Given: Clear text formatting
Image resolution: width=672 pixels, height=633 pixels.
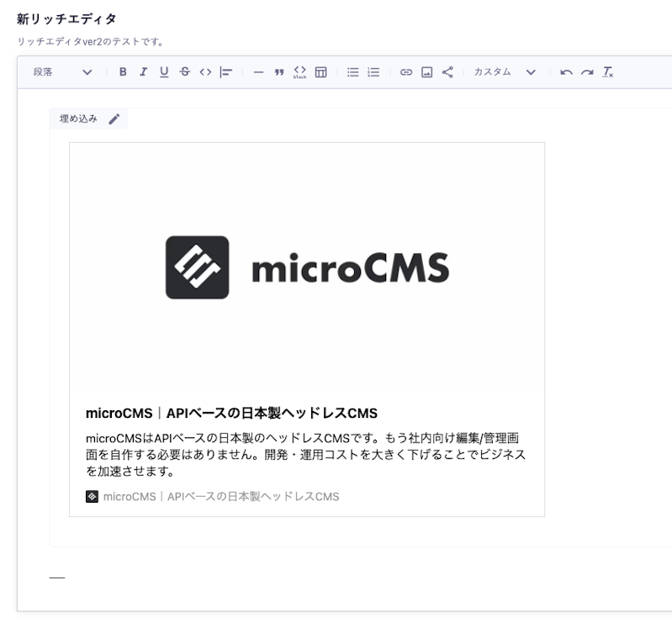Looking at the screenshot, I should coord(608,72).
